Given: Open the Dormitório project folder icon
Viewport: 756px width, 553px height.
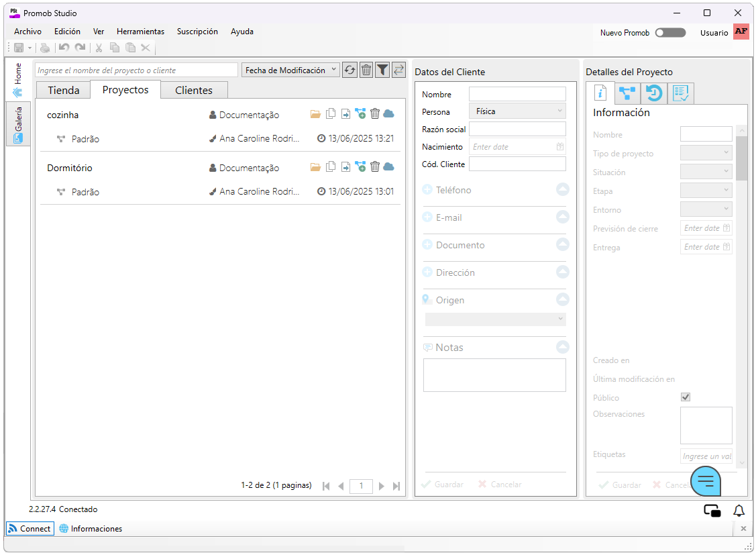Looking at the screenshot, I should (315, 167).
